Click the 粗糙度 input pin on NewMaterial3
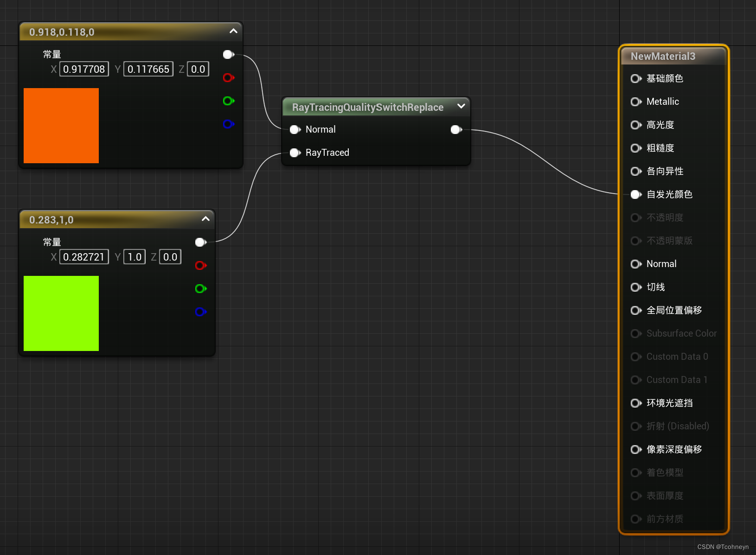This screenshot has width=756, height=555. click(636, 148)
